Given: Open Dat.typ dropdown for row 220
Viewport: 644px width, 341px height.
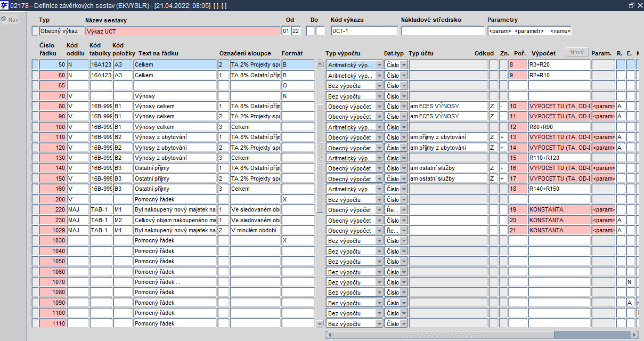Looking at the screenshot, I should 404,210.
